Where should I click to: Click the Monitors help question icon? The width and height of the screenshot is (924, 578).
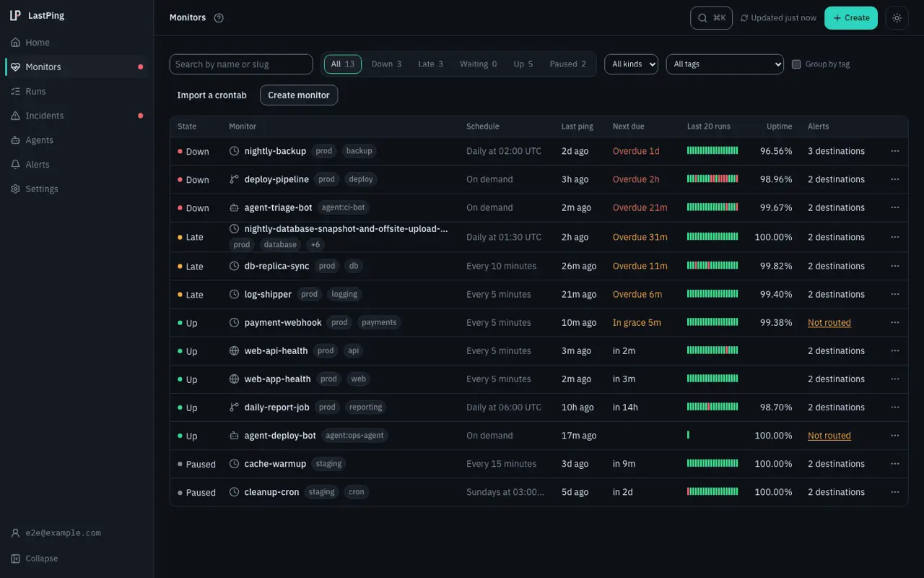(x=219, y=18)
